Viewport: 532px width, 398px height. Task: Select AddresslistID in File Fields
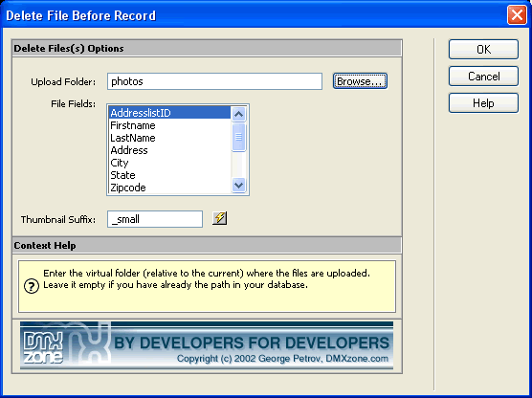click(169, 113)
